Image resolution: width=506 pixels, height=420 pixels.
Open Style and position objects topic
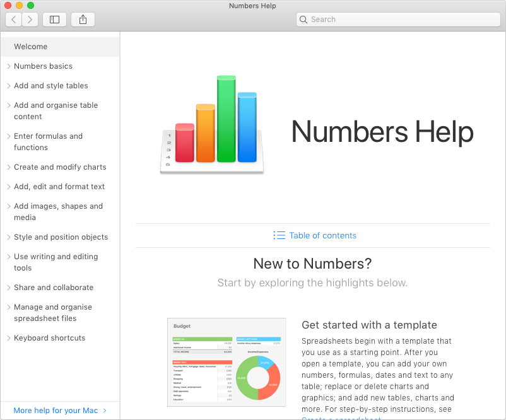coord(61,237)
